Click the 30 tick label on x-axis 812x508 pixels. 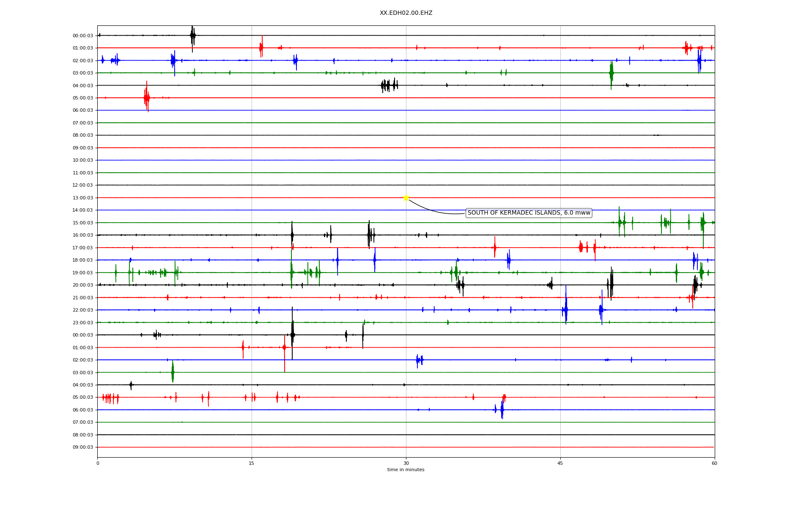[406, 463]
